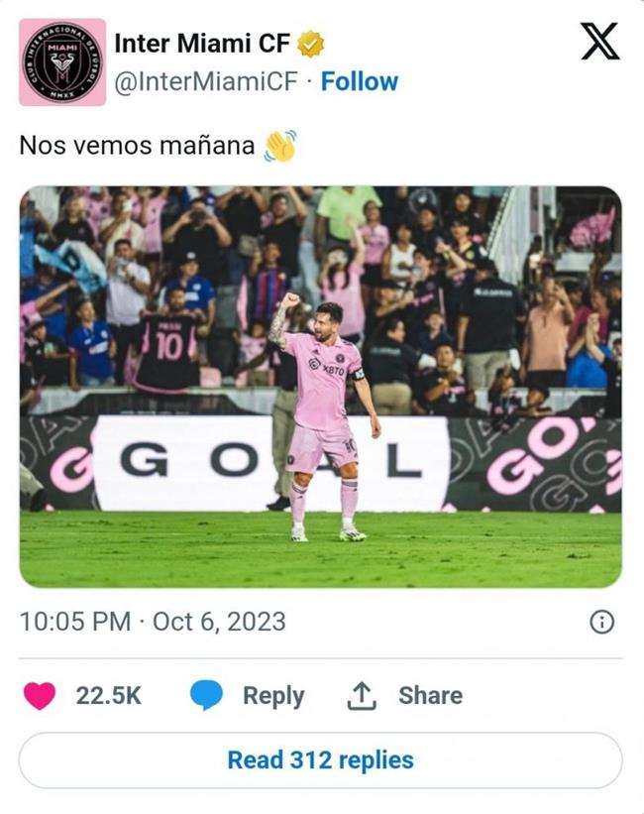This screenshot has height=814, width=644.
Task: Follow the Inter Miami CF account
Action: (x=359, y=81)
